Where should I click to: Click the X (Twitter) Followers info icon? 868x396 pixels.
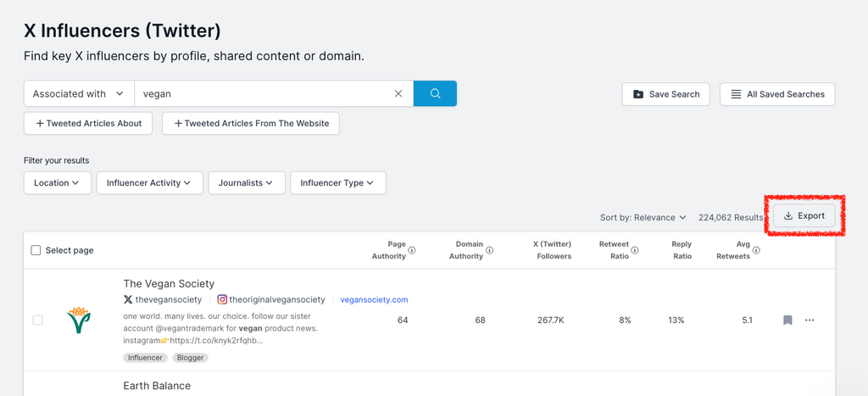point(552,250)
